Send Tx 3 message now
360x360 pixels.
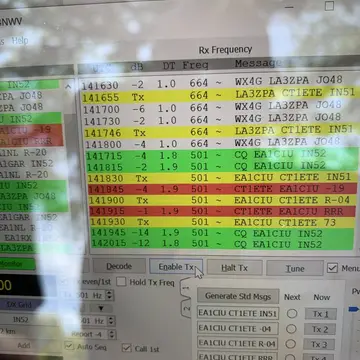coord(319,344)
